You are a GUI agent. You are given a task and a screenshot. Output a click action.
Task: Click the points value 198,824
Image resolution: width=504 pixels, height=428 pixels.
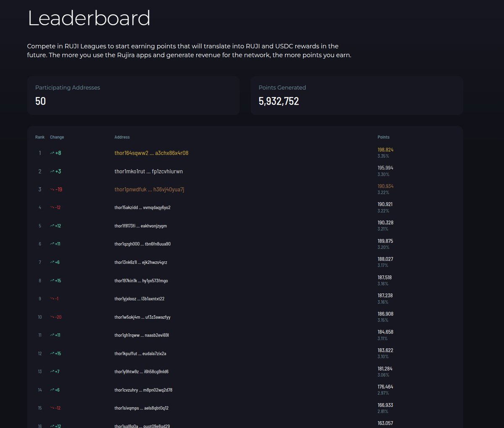386,150
